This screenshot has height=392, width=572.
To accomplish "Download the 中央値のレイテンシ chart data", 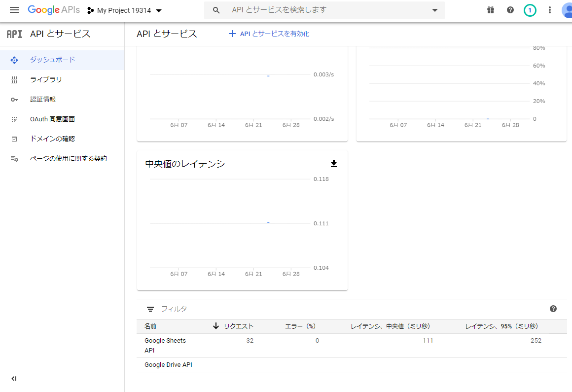I will (x=334, y=164).
